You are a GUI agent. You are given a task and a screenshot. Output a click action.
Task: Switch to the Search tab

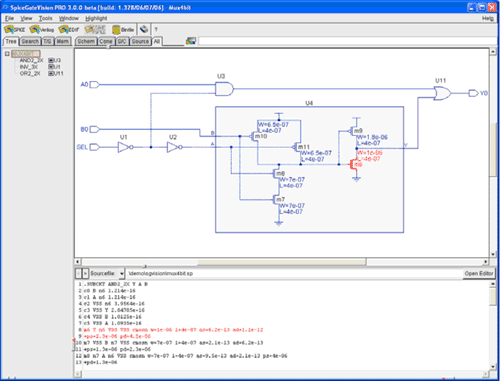pyautogui.click(x=30, y=41)
